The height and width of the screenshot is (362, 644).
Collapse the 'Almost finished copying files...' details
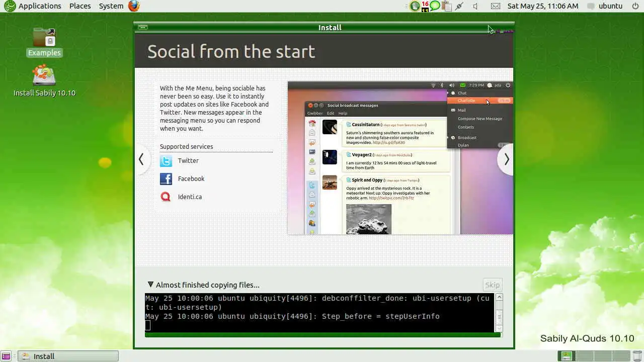pyautogui.click(x=150, y=285)
